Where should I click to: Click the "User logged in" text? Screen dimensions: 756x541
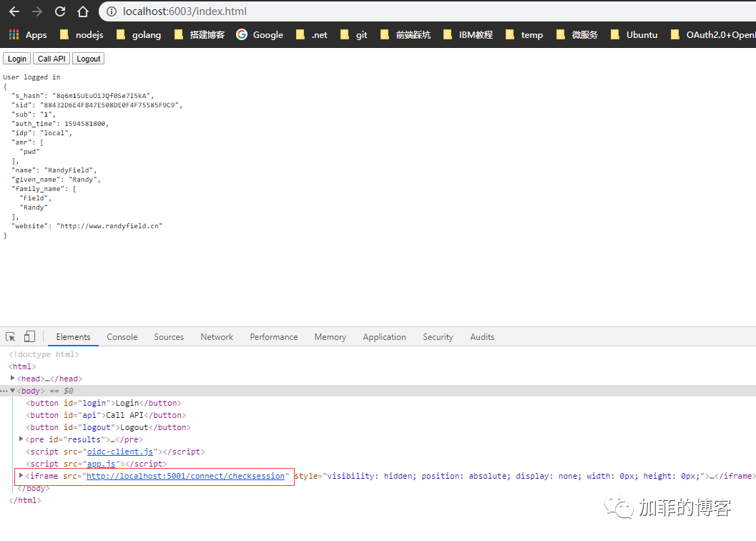tap(31, 77)
